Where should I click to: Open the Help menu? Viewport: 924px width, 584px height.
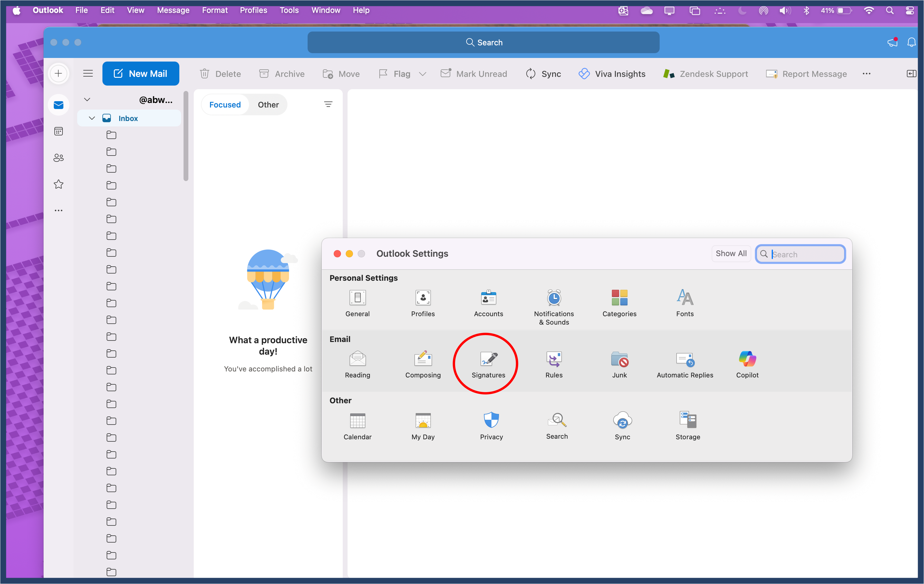tap(361, 10)
